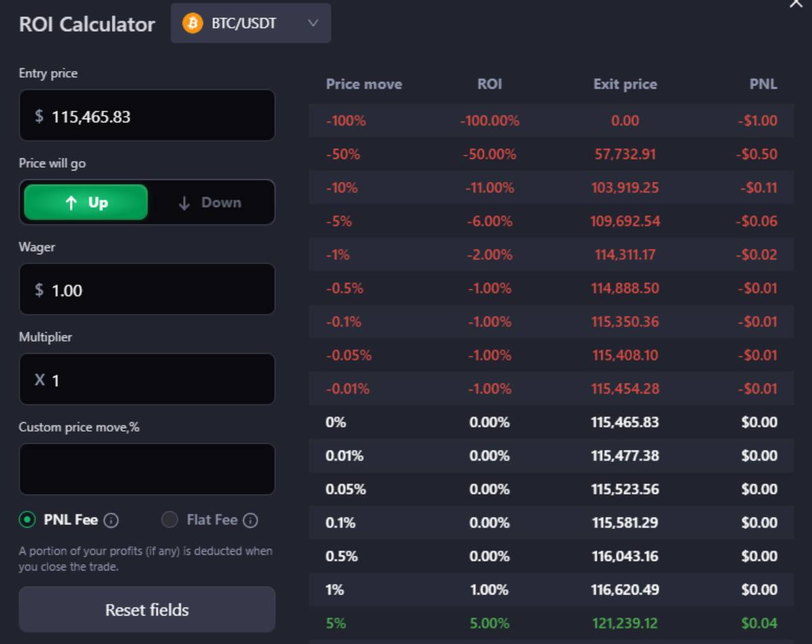The width and height of the screenshot is (812, 644).
Task: Click exit price 115,454.28
Action: tap(625, 389)
